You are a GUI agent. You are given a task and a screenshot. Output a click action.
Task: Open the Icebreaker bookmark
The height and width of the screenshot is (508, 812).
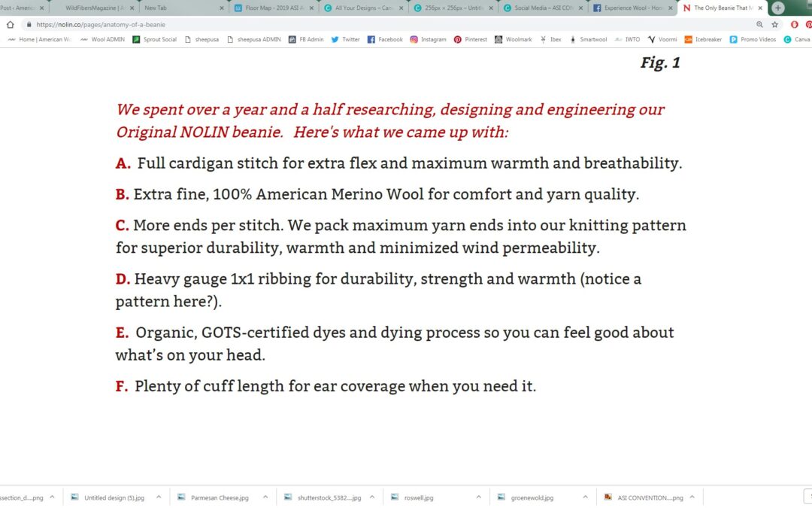click(703, 39)
